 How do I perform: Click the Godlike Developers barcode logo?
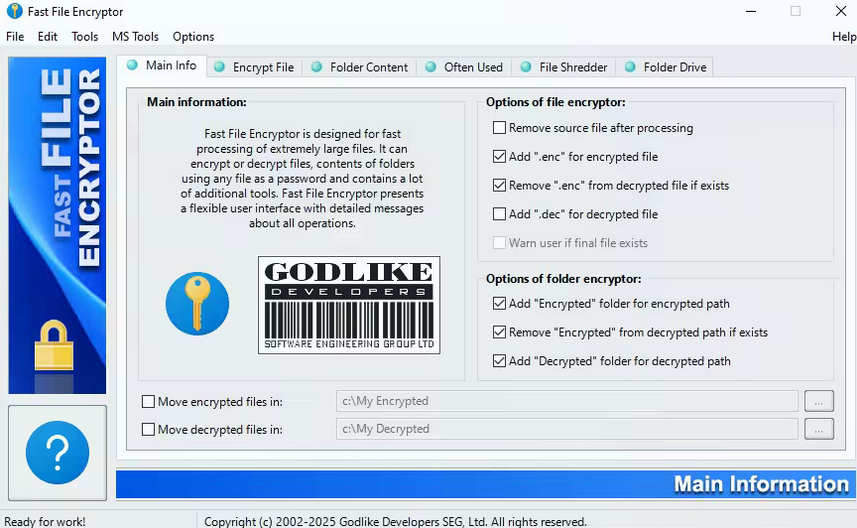[x=350, y=304]
